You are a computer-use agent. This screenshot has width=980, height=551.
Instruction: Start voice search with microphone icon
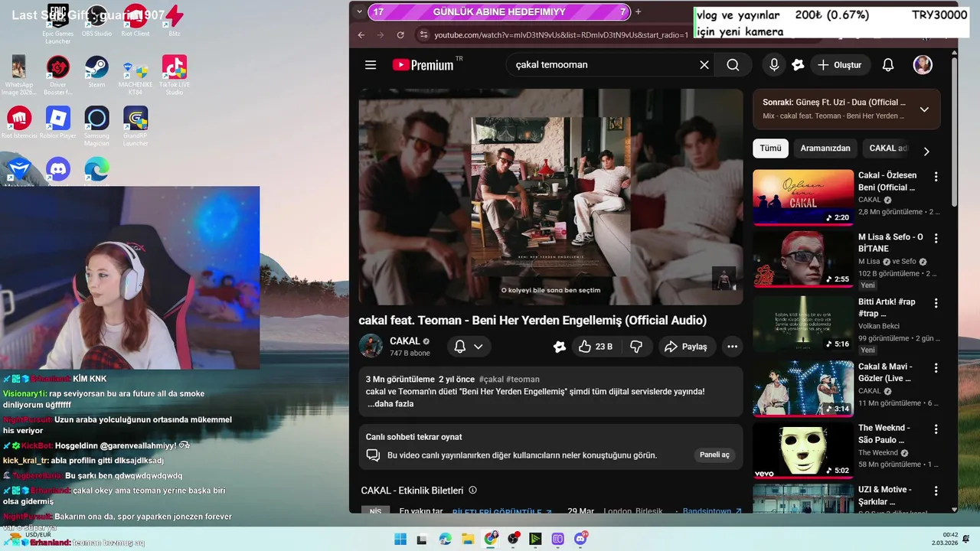point(774,65)
